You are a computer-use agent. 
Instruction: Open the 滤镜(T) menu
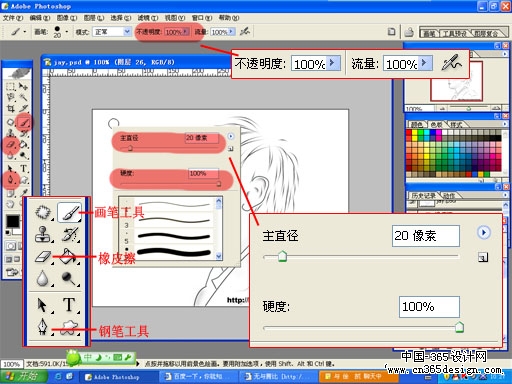click(x=147, y=18)
